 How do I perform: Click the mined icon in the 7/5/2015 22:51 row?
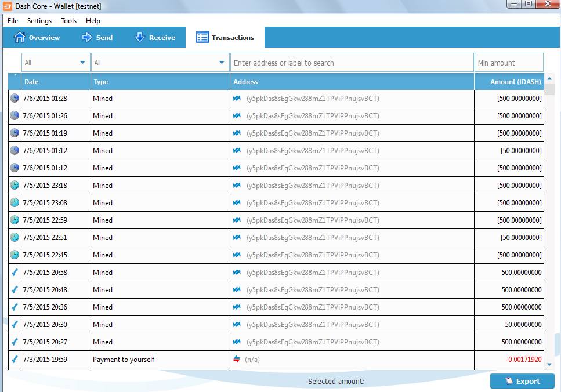tap(237, 237)
